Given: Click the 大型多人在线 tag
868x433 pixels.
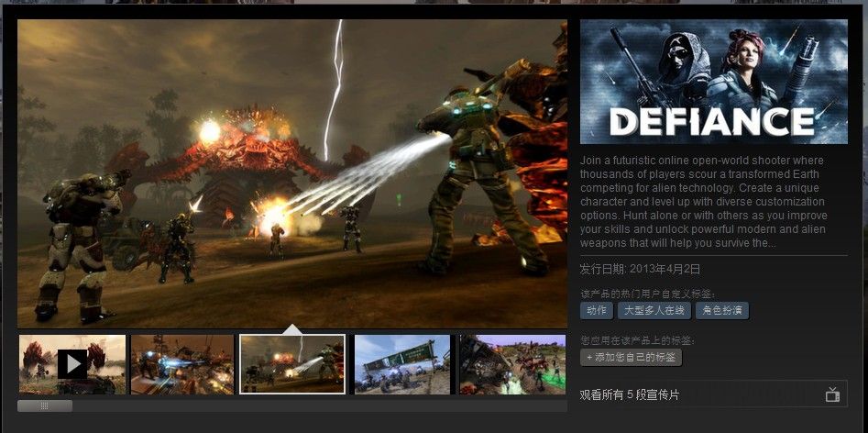Looking at the screenshot, I should pyautogui.click(x=654, y=311).
